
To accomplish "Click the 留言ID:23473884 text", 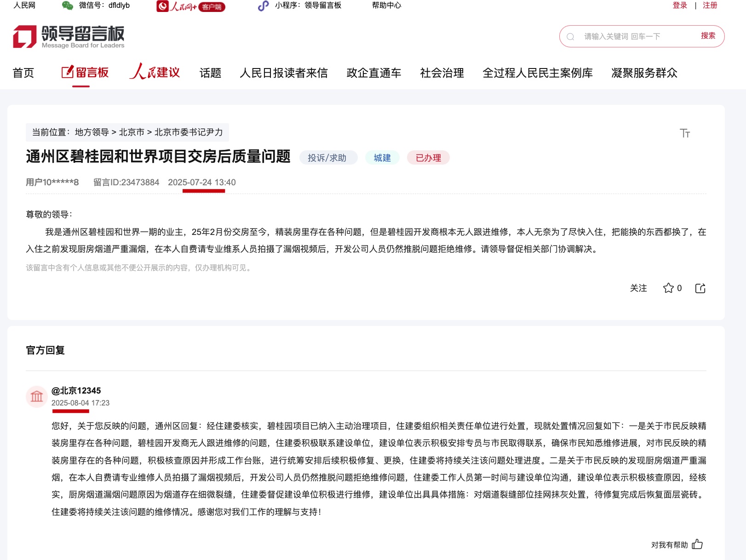I will (126, 183).
